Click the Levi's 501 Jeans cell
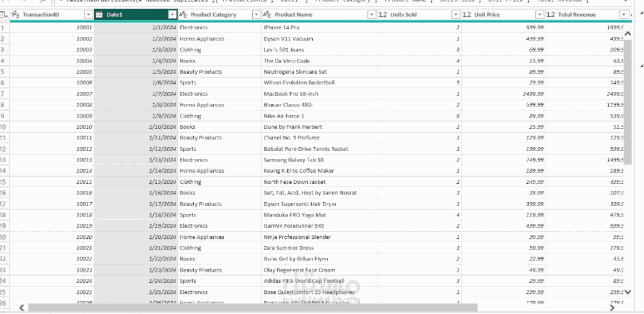 tap(319, 50)
